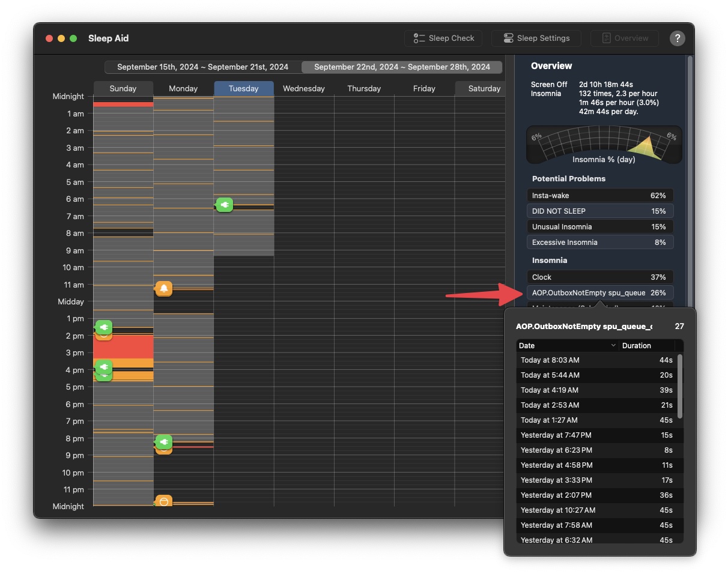The image size is (728, 580).
Task: Select the Friday column header
Action: (x=424, y=88)
